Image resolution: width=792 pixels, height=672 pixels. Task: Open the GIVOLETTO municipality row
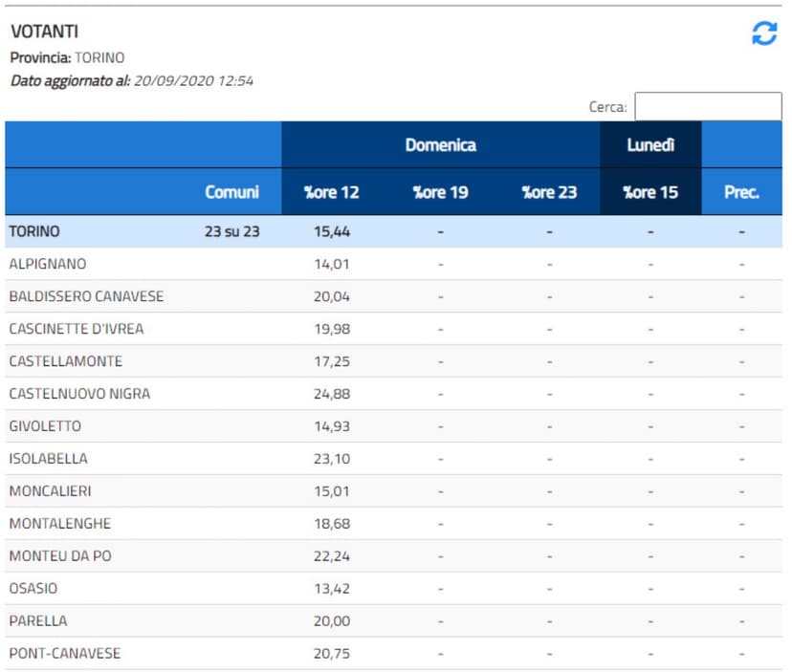(45, 426)
